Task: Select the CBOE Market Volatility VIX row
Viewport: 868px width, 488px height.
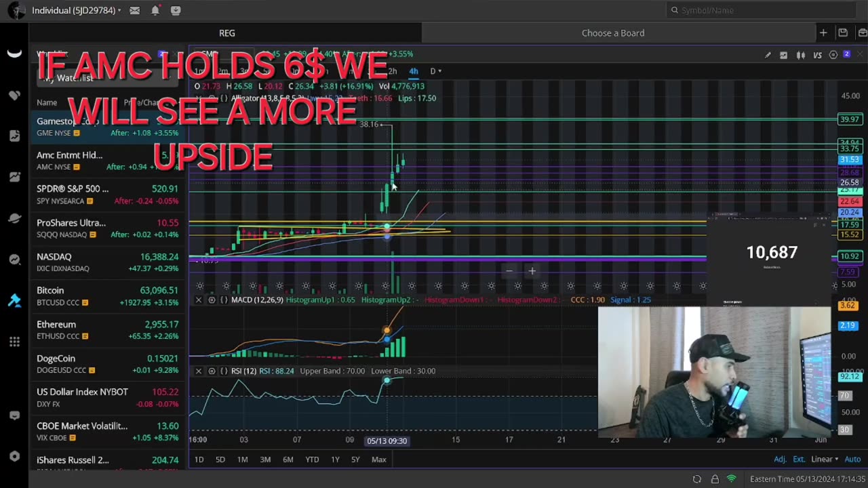Action: point(107,432)
